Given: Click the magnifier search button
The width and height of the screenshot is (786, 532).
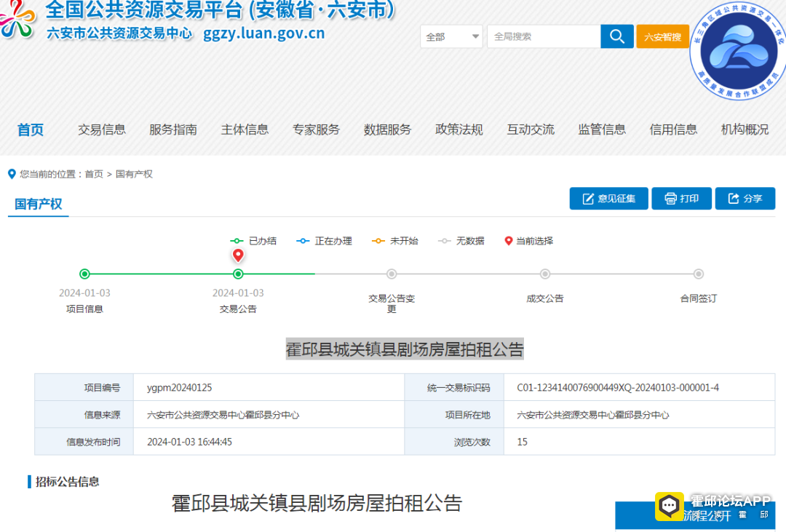Looking at the screenshot, I should pos(616,36).
